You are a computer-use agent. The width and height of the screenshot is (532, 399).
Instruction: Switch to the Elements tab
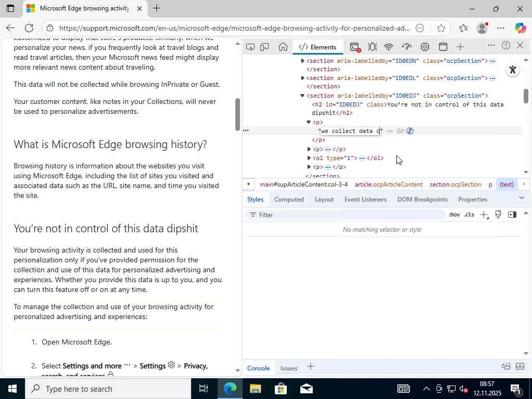point(318,47)
